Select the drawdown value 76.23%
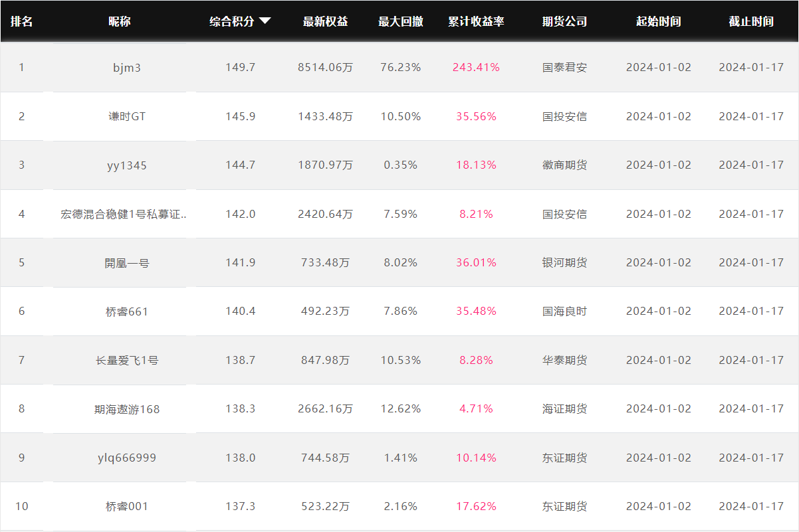 coord(401,68)
